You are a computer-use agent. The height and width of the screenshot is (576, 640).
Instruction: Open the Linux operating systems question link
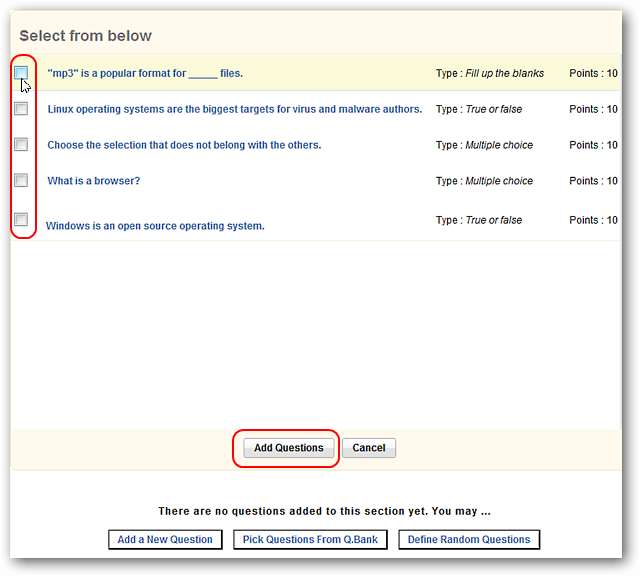(x=234, y=109)
